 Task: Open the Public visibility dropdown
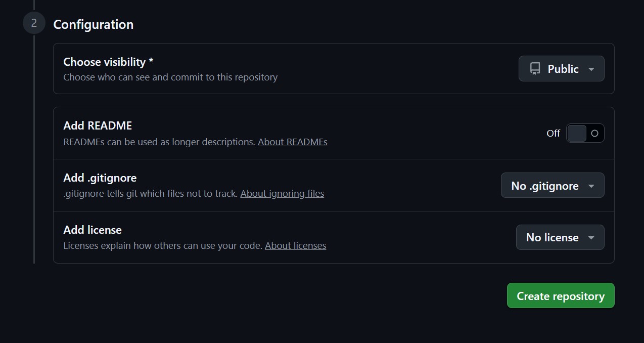click(x=561, y=68)
